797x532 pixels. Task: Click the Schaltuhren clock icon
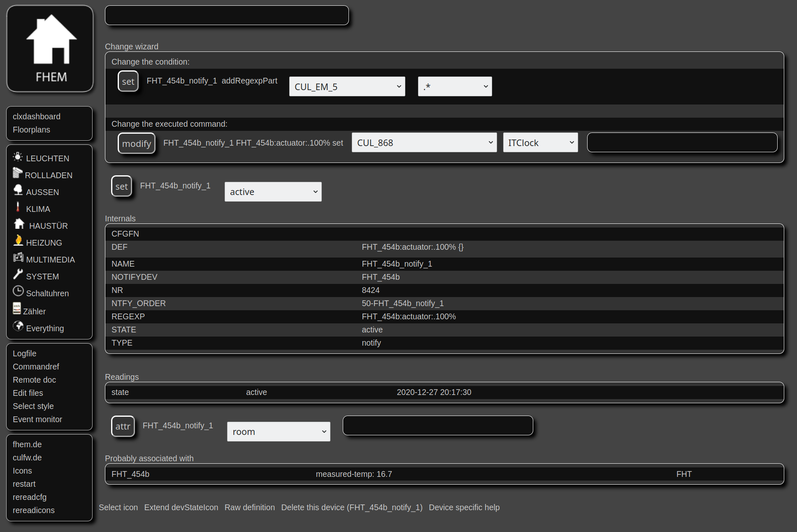pos(18,291)
